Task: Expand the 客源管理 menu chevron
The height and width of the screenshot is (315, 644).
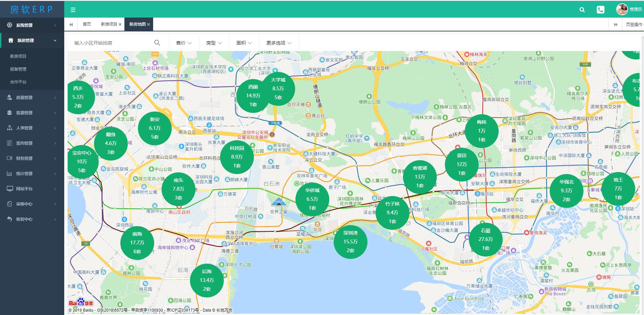Action: click(55, 113)
